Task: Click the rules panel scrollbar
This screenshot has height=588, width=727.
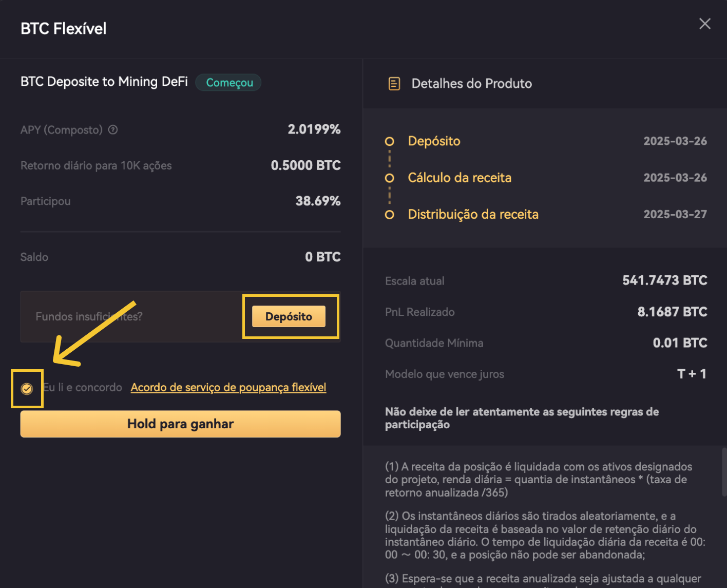Action: click(x=724, y=471)
